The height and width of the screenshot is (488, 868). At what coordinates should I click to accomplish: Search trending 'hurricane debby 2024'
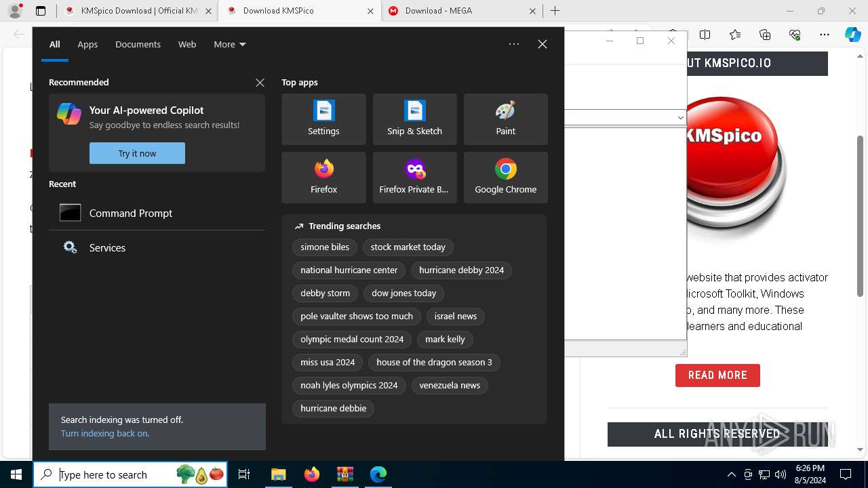pyautogui.click(x=462, y=270)
